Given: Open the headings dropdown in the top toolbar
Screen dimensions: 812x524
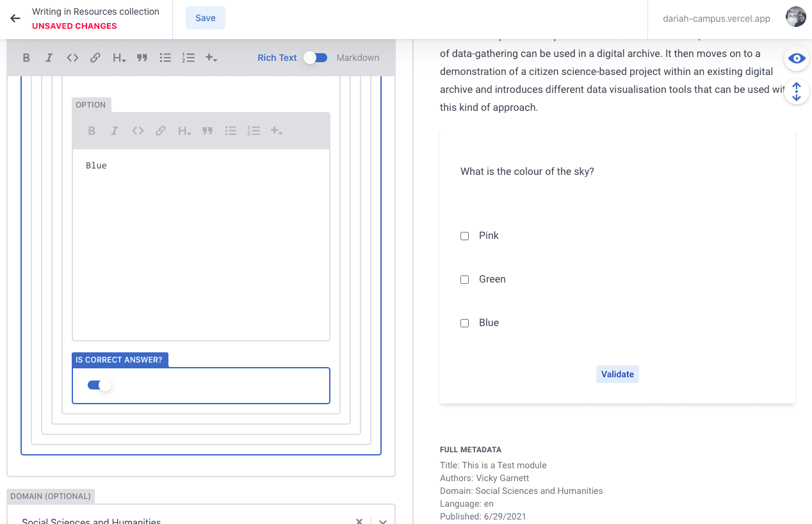Looking at the screenshot, I should coord(119,58).
